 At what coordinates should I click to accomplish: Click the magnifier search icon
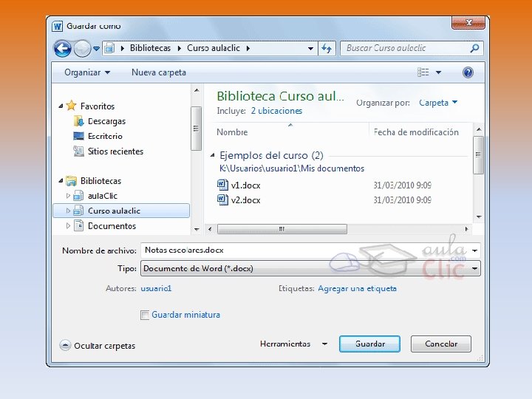(x=474, y=48)
